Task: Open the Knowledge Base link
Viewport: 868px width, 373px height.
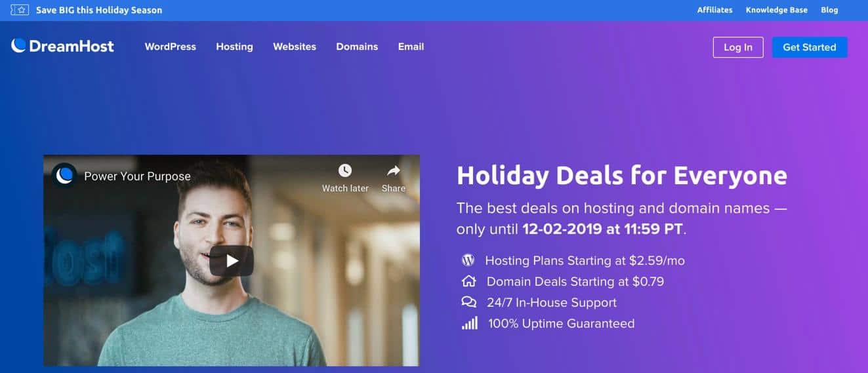Action: coord(777,10)
